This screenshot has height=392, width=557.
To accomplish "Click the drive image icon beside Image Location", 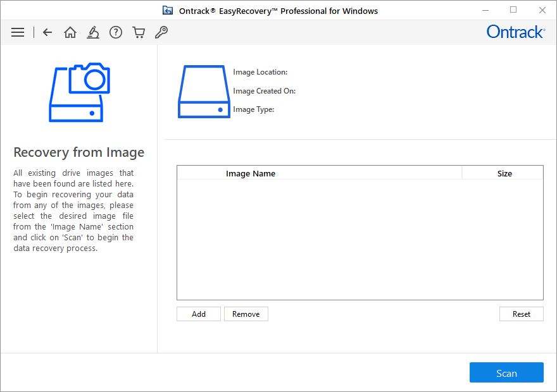I will point(204,92).
